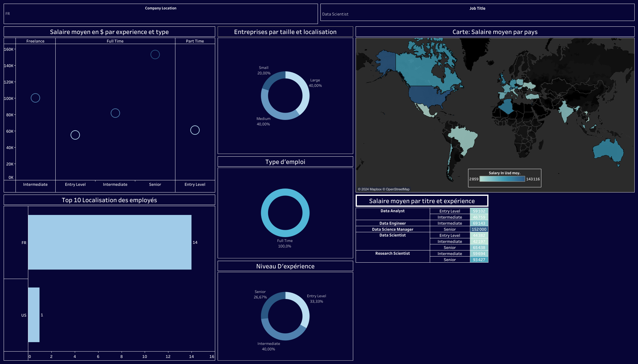Click the Full Time Entry Level circle

[75, 135]
